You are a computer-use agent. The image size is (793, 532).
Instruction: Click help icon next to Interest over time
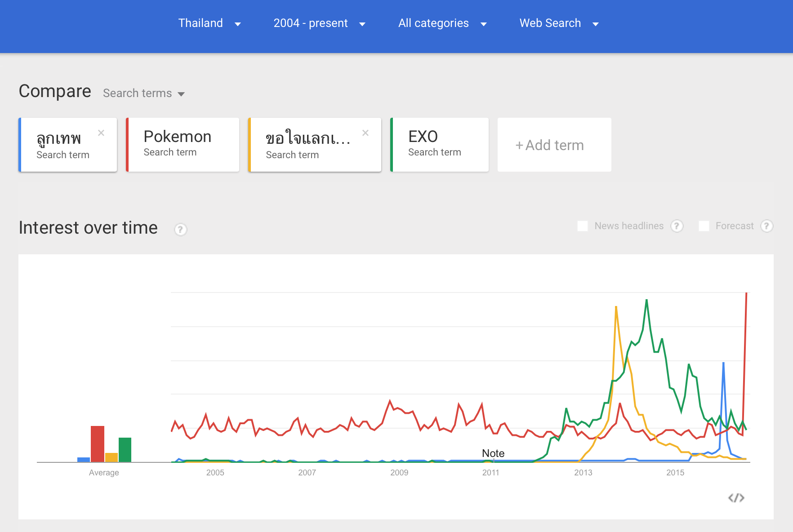coord(180,230)
